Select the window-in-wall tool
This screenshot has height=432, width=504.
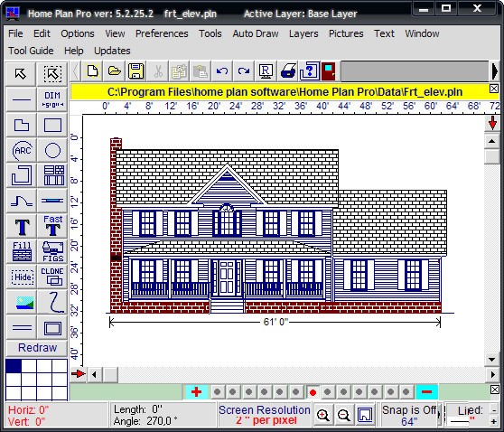(52, 201)
